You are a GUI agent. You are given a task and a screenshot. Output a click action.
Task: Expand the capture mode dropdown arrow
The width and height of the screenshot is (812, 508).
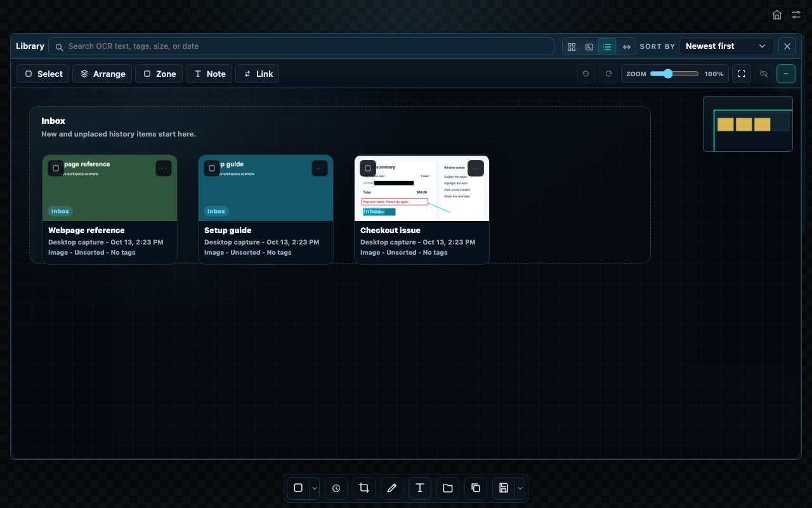[x=315, y=488]
